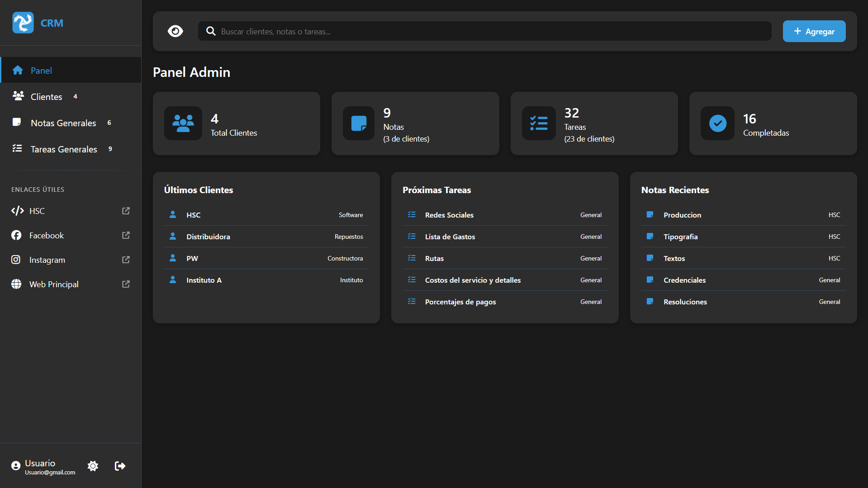The height and width of the screenshot is (488, 868).
Task: Open the Lista de Gastos task
Action: point(505,237)
